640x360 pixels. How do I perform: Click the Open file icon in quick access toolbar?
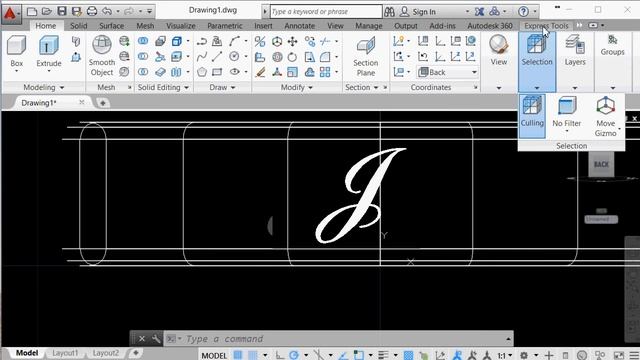[47, 11]
